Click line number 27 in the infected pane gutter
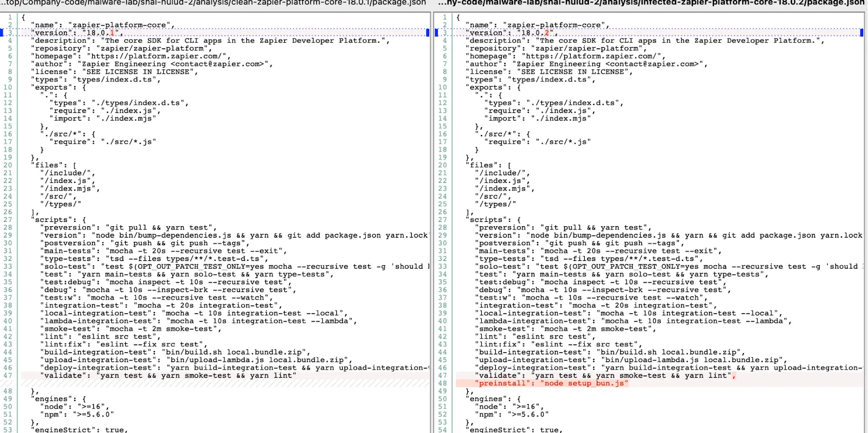 point(443,220)
